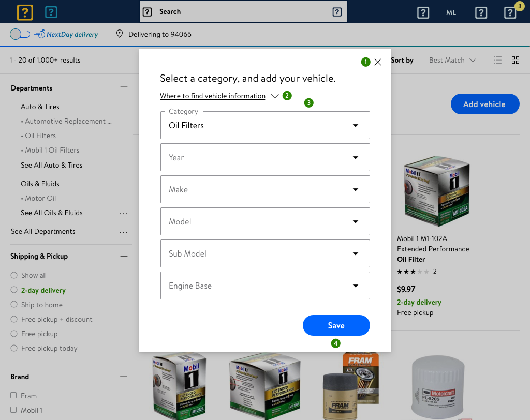530x420 pixels.
Task: Click See All Auto & Tires
Action: pyautogui.click(x=51, y=165)
